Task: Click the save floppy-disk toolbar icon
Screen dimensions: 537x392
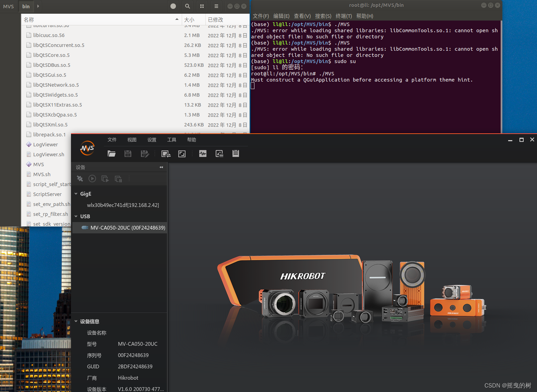Action: click(x=128, y=154)
